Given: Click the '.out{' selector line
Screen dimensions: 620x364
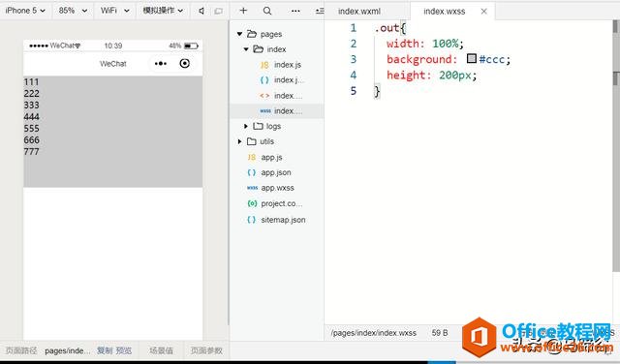Looking at the screenshot, I should click(389, 28).
